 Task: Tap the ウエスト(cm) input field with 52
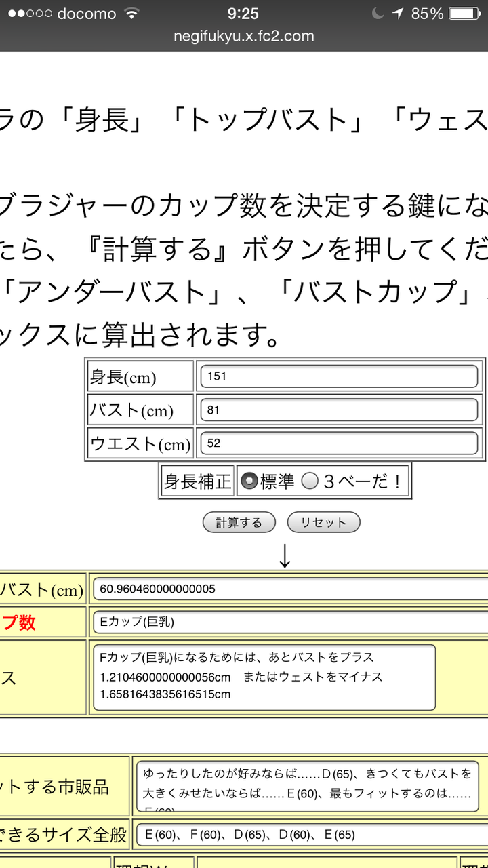(x=340, y=443)
